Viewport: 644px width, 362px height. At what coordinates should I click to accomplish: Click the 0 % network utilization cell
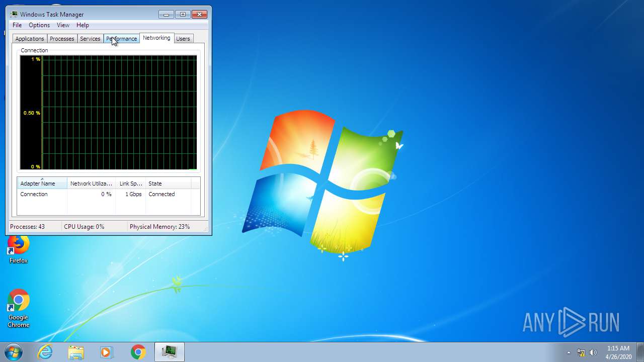(x=106, y=194)
